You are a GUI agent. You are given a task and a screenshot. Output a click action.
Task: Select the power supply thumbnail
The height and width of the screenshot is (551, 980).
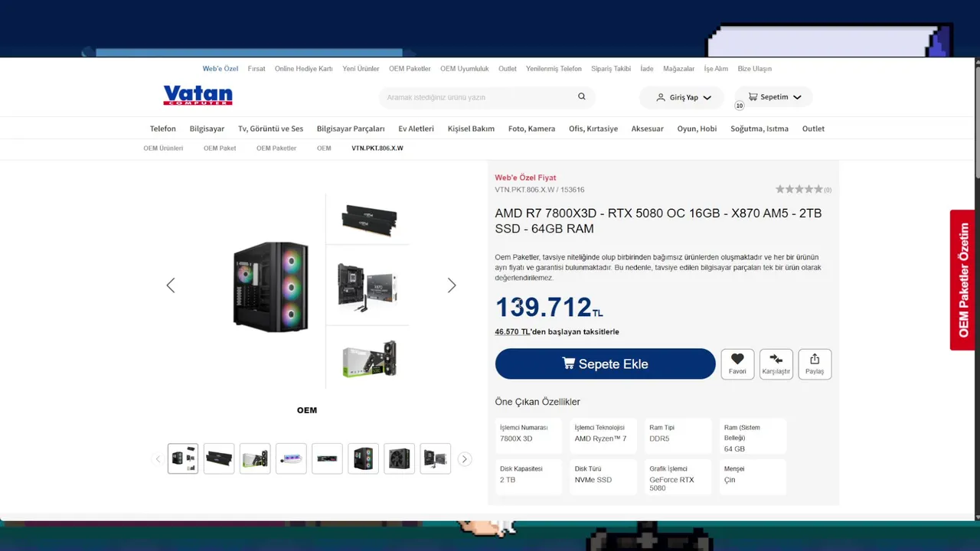point(399,458)
